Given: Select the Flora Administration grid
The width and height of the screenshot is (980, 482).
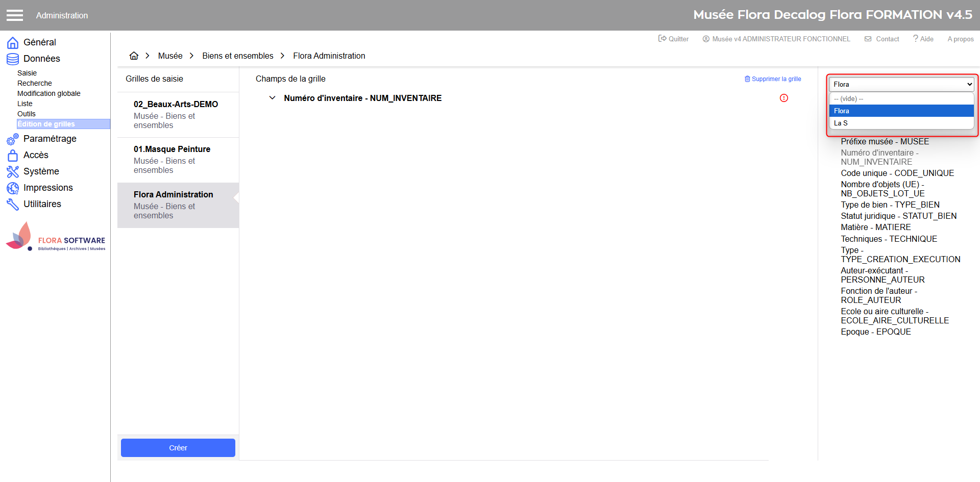Looking at the screenshot, I should (178, 205).
